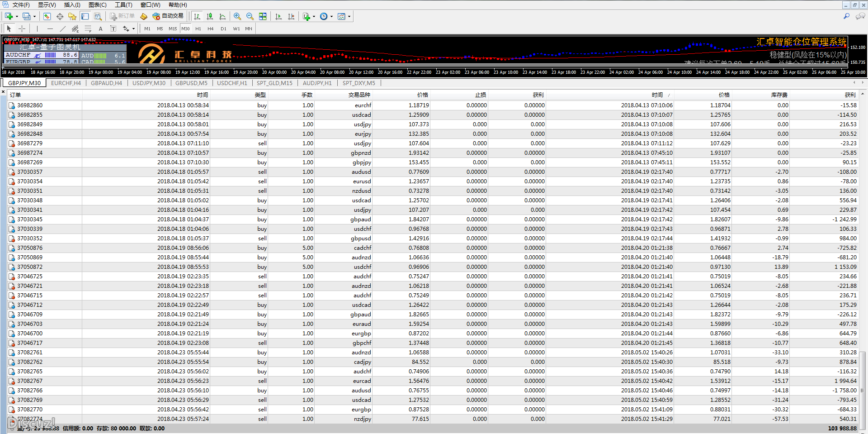Screen dimensions: 868x434
Task: Select the text tool A
Action: click(101, 29)
